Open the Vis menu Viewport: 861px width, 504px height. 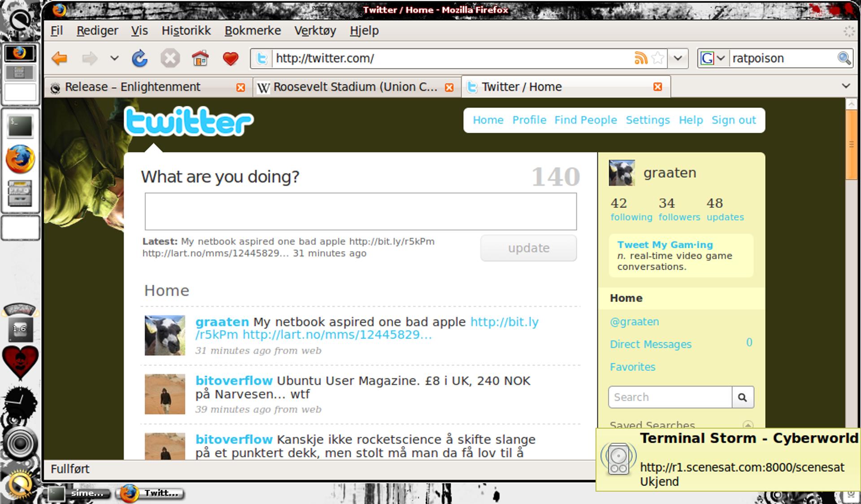[x=139, y=30]
